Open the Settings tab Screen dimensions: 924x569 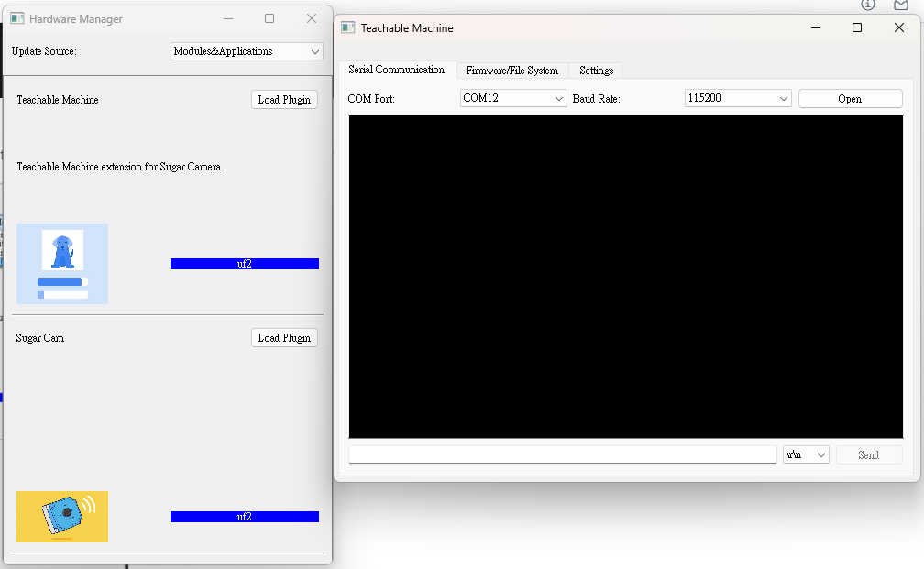[x=597, y=70]
